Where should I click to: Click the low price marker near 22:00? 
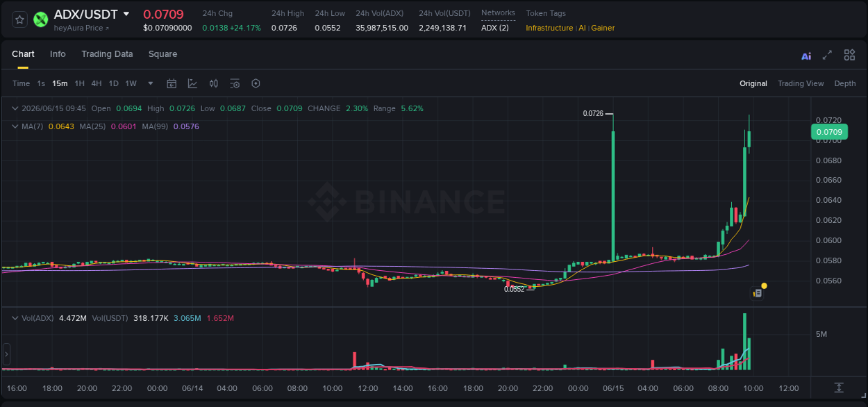coord(515,289)
